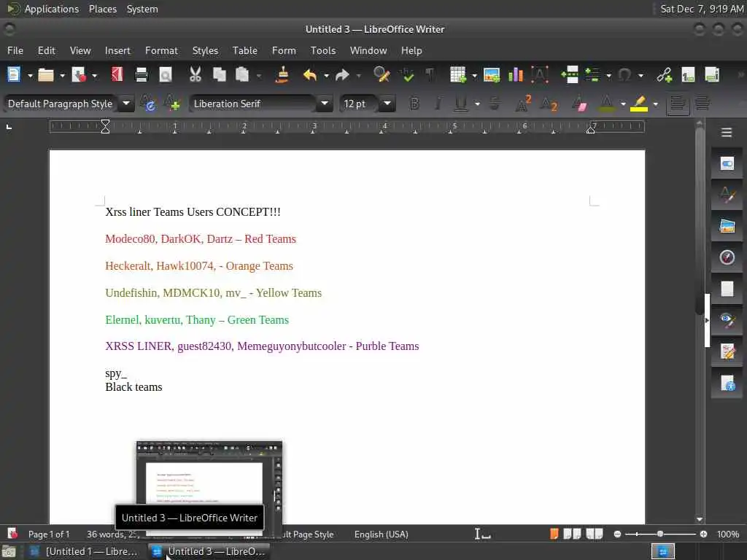Viewport: 747px width, 560px height.
Task: Click the Insert Field icon
Action: 592,75
